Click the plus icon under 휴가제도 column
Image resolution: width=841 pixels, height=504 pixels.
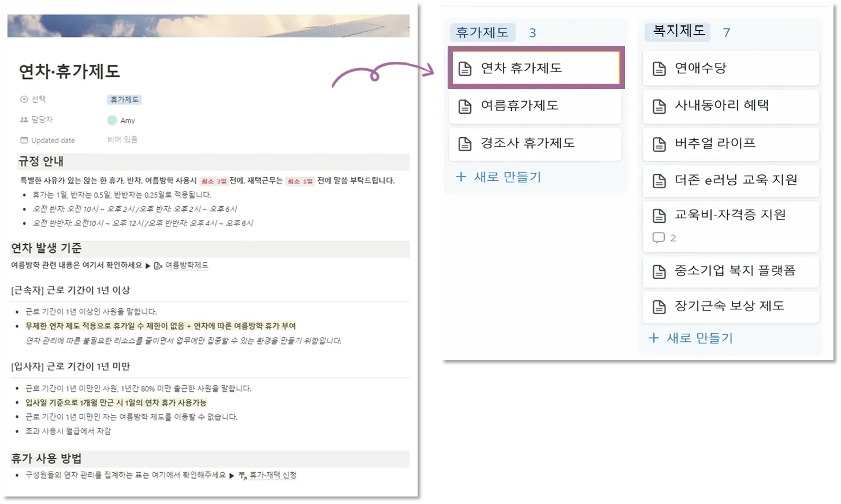[461, 177]
